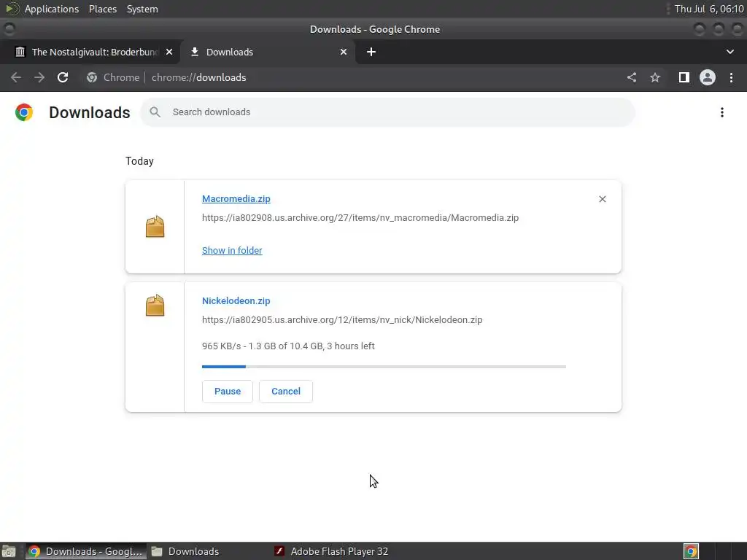Image resolution: width=747 pixels, height=560 pixels.
Task: Switch to Downloads - Google Chrome taskbar item
Action: tap(86, 551)
